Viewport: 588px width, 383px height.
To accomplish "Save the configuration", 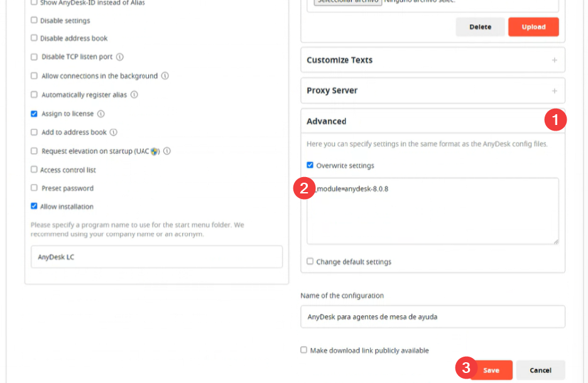I will 491,370.
